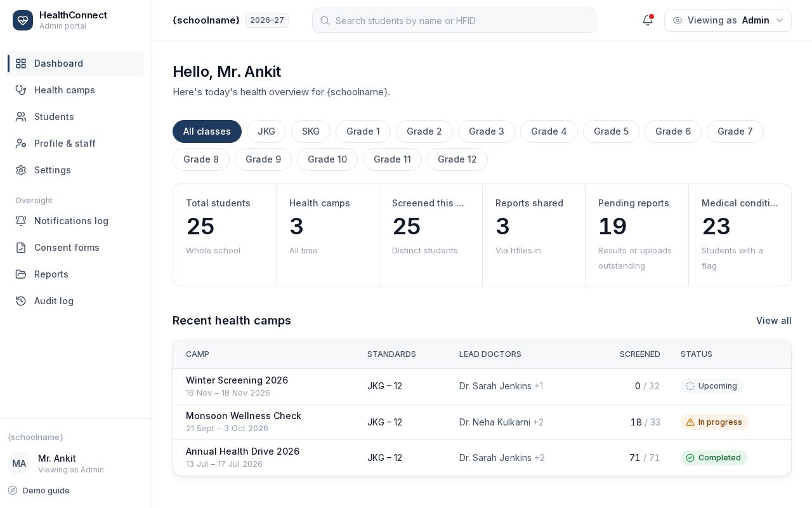Click the In progress status badge
This screenshot has height=508, width=812.
pyautogui.click(x=714, y=422)
